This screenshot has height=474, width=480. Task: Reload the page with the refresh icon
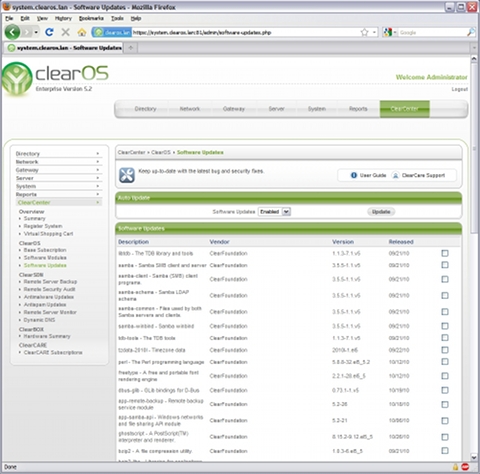point(49,32)
